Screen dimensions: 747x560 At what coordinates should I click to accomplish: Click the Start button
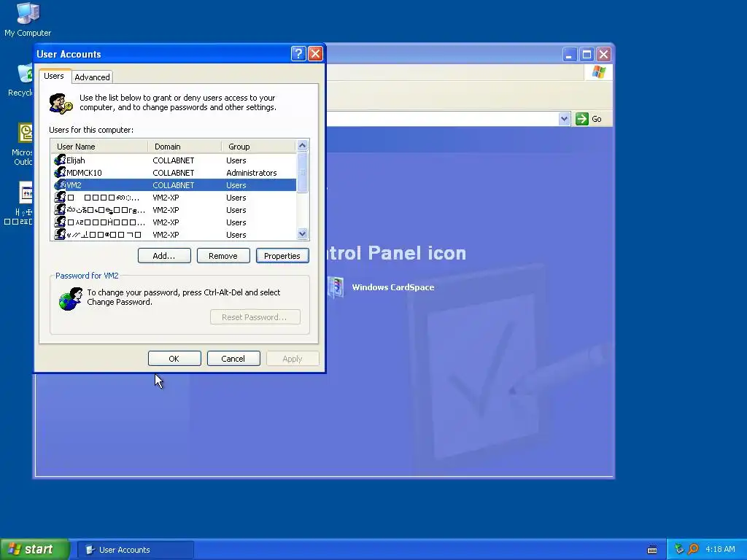34,549
